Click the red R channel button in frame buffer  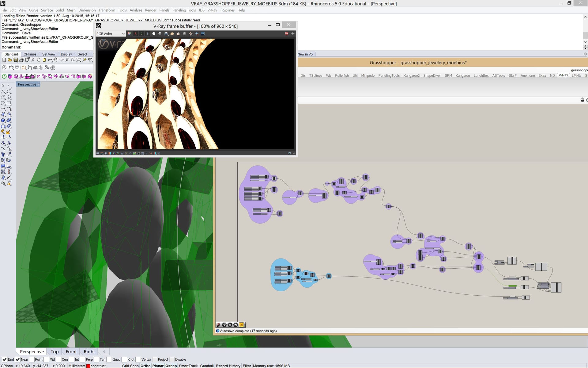[135, 34]
